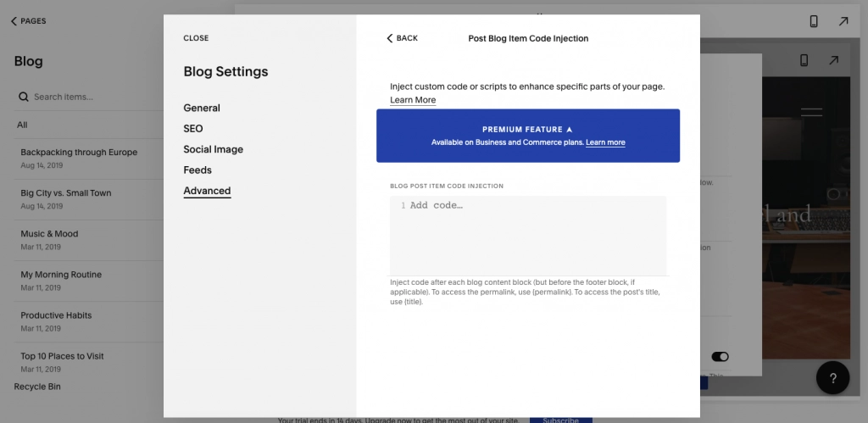
Task: Return to Pages via the PAGES chevron
Action: coord(28,21)
